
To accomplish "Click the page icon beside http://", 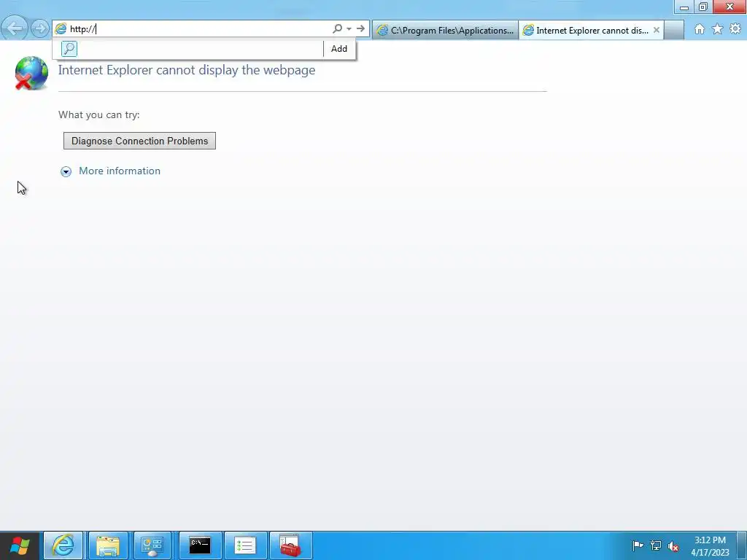I will coord(61,29).
